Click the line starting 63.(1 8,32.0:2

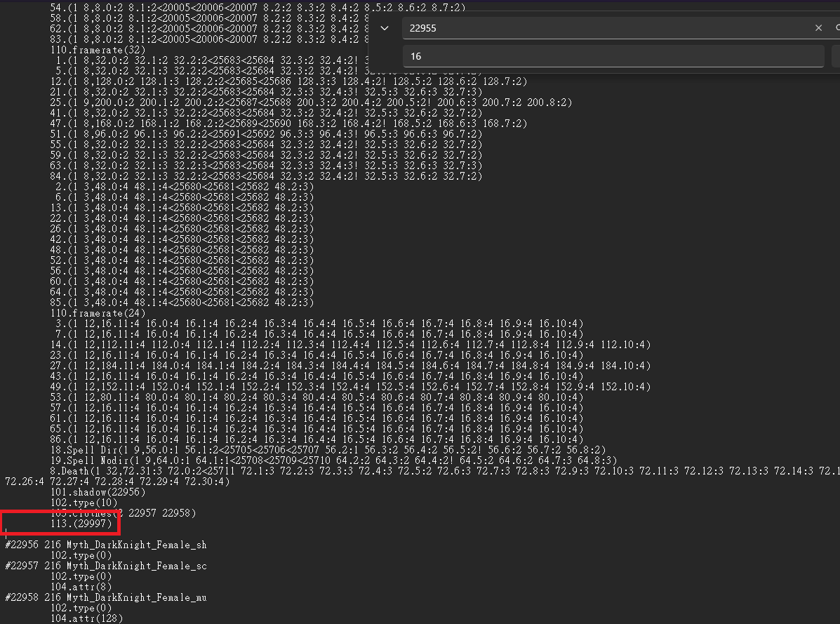coord(266,166)
